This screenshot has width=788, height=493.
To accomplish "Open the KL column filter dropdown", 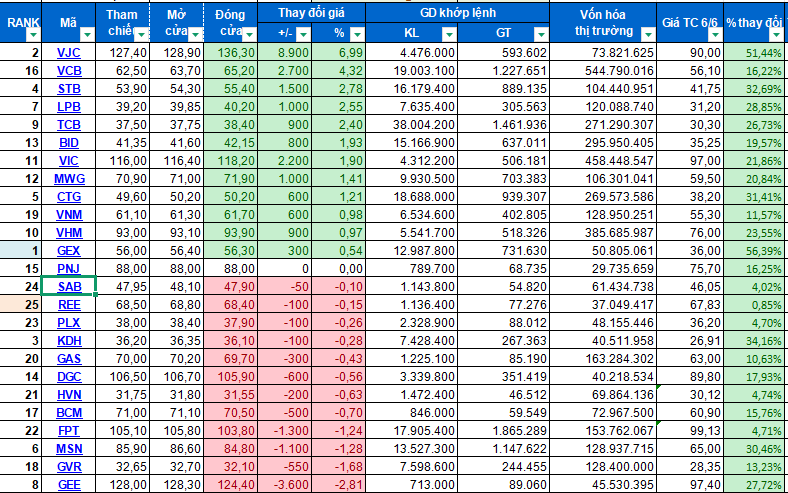I will click(x=449, y=34).
